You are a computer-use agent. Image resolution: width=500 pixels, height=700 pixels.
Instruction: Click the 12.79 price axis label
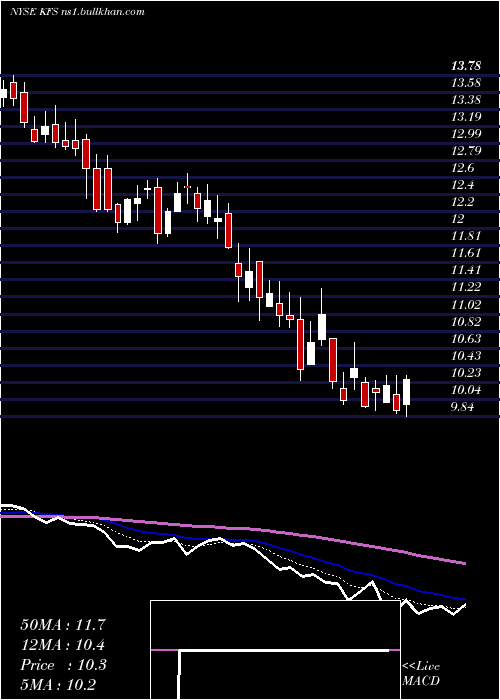[x=466, y=151]
